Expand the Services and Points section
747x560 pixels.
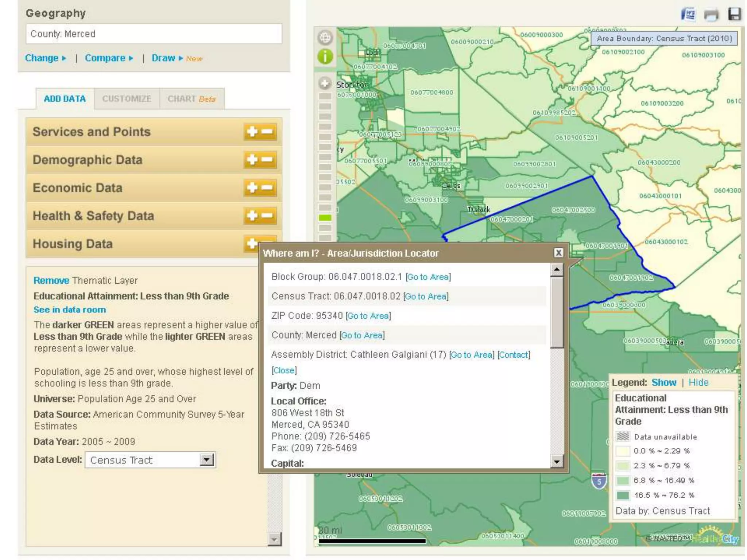pos(252,132)
